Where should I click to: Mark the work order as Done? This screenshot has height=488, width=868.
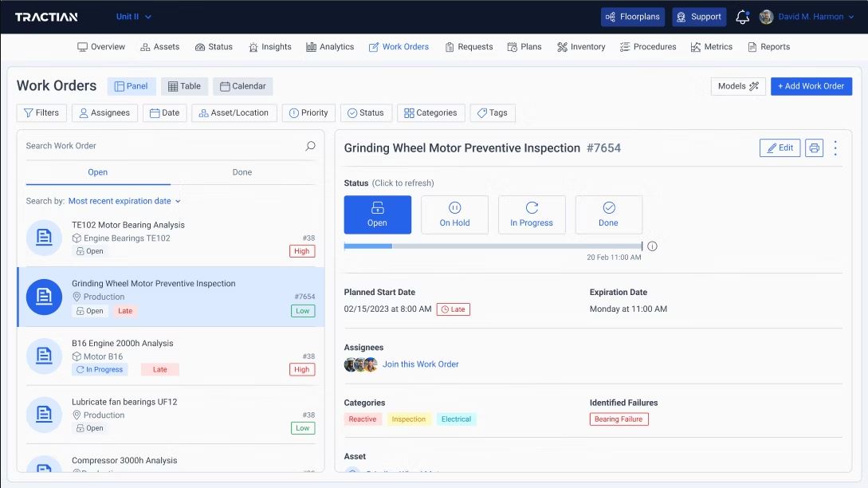click(608, 214)
